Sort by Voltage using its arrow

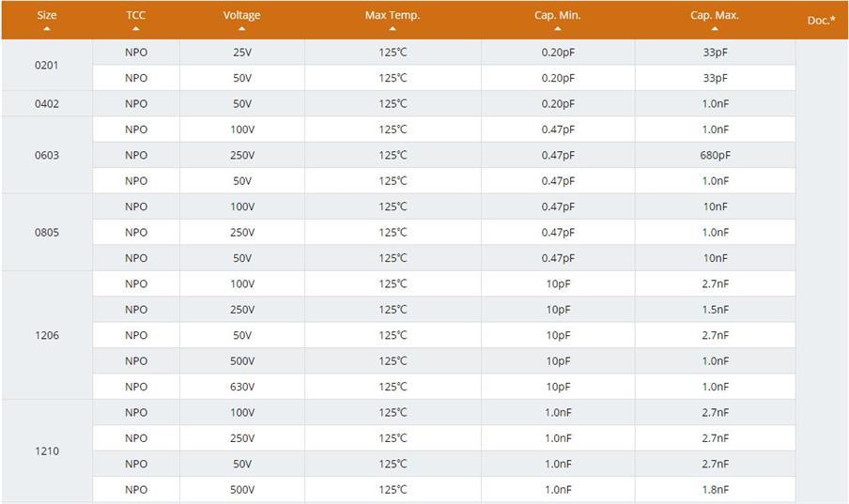tap(242, 29)
